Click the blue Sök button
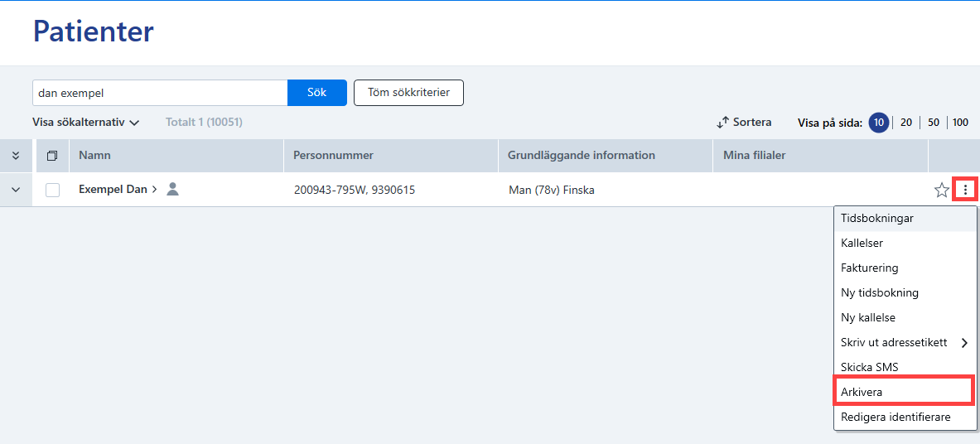 (317, 93)
